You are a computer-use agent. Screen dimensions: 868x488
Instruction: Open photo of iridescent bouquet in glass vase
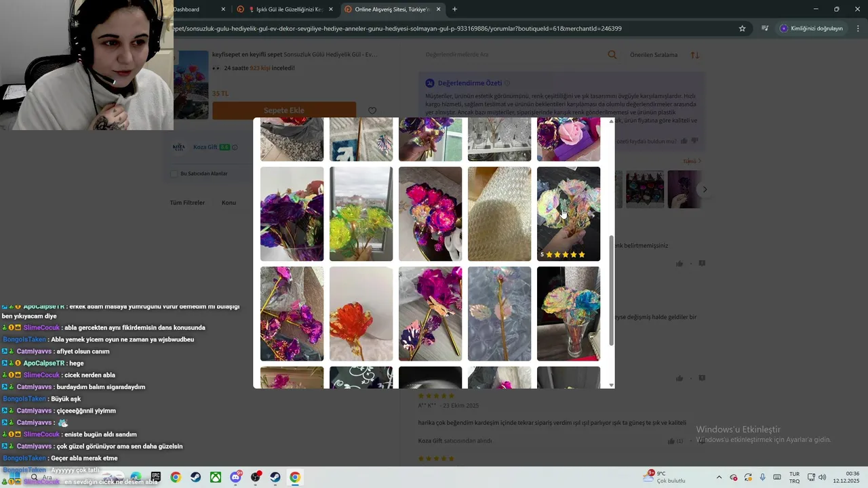568,314
